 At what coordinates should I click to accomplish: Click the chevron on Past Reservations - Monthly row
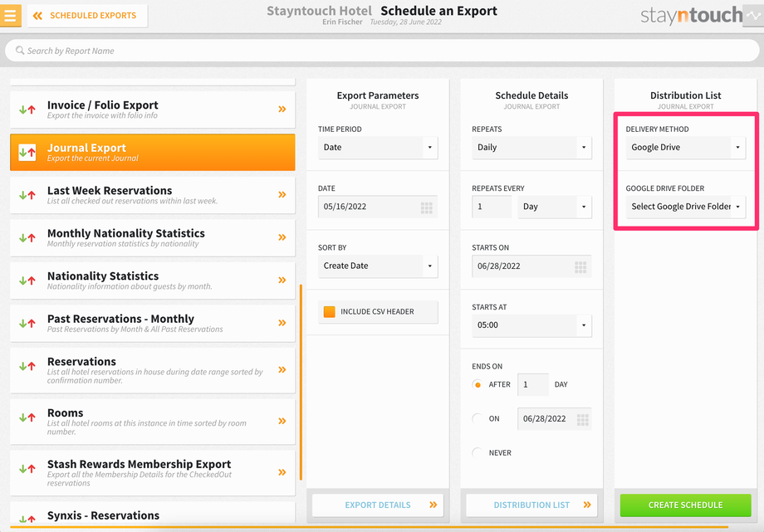click(282, 323)
